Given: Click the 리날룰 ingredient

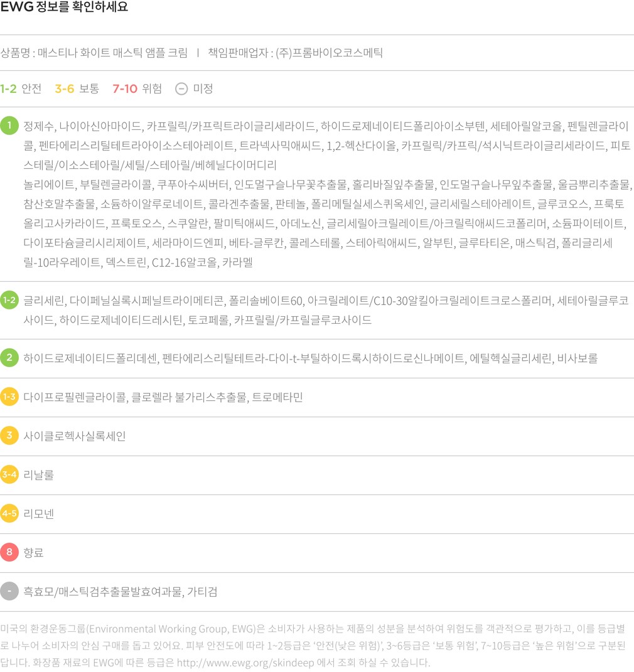Looking at the screenshot, I should pyautogui.click(x=38, y=475).
